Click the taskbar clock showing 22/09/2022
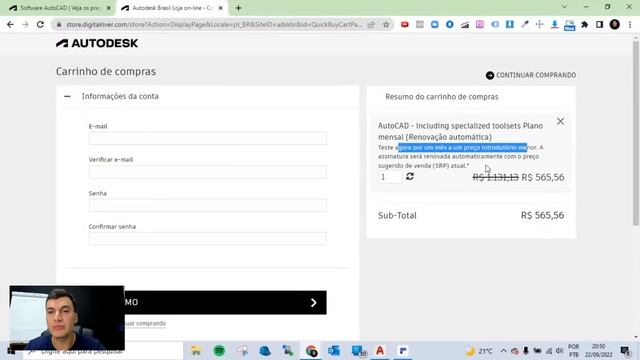640x360 pixels. pos(598,351)
